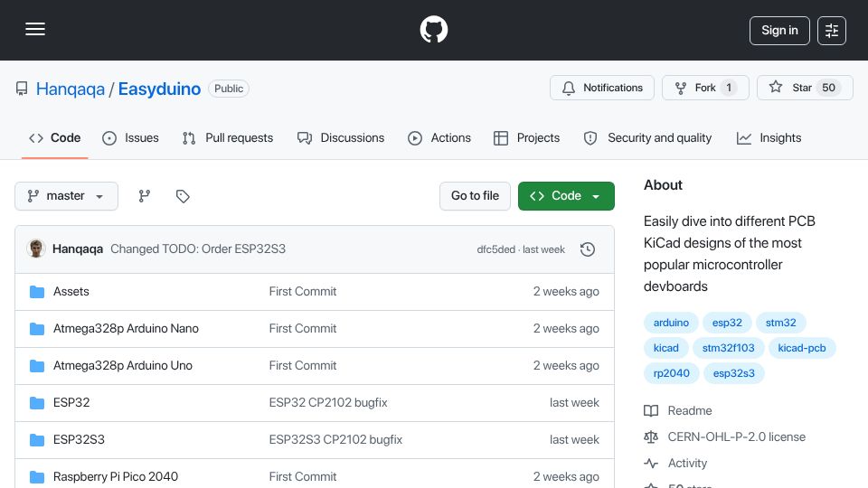The image size is (868, 488).
Task: Open the Insights tab
Action: pos(769,137)
